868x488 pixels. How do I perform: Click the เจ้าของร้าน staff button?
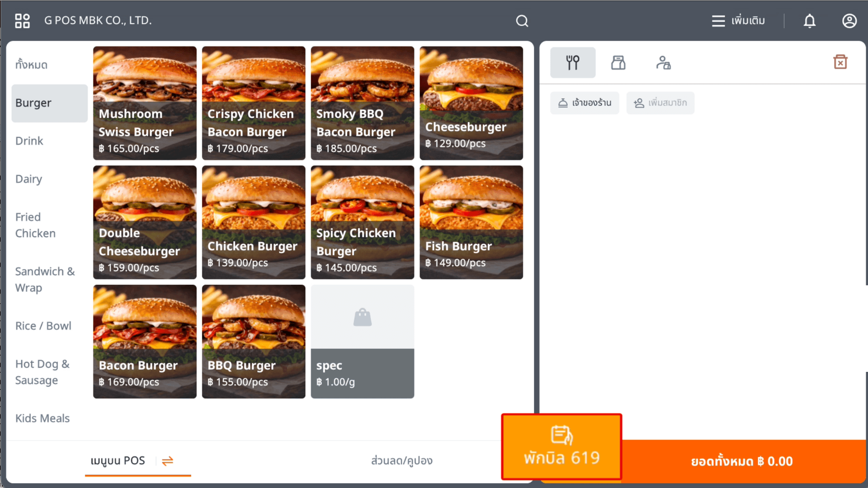coord(585,103)
